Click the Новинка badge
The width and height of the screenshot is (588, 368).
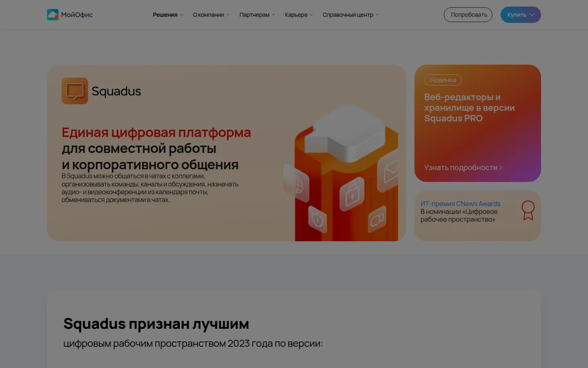443,80
